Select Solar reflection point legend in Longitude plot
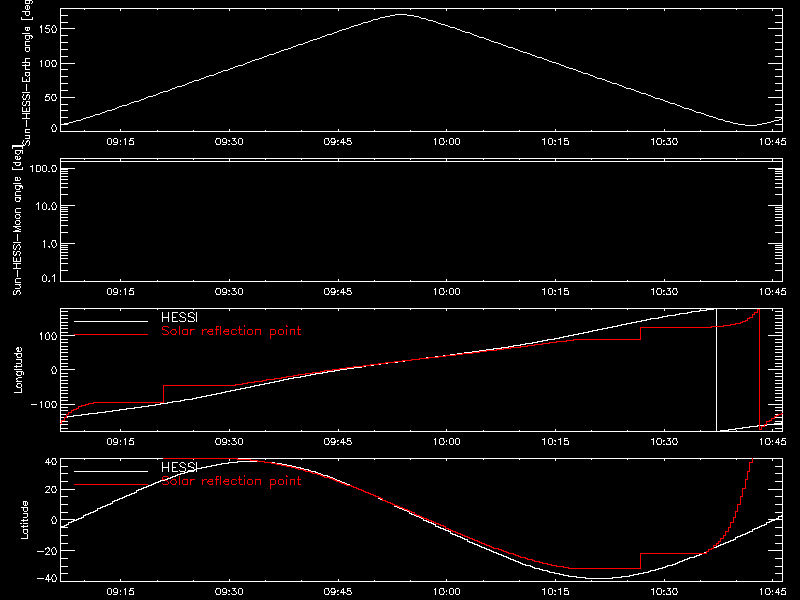Viewport: 800px width, 600px height. pyautogui.click(x=231, y=331)
